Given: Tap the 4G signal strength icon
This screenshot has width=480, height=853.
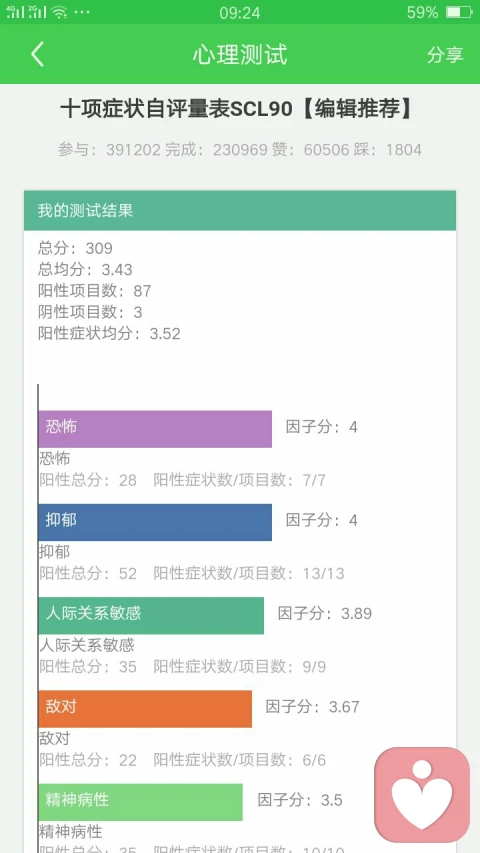Looking at the screenshot, I should tap(15, 12).
